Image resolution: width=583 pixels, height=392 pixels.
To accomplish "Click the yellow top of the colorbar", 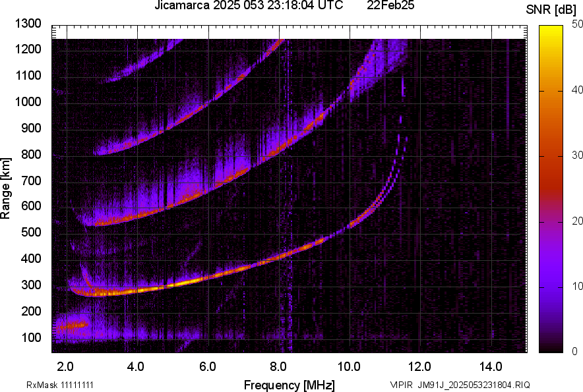I will coord(551,30).
